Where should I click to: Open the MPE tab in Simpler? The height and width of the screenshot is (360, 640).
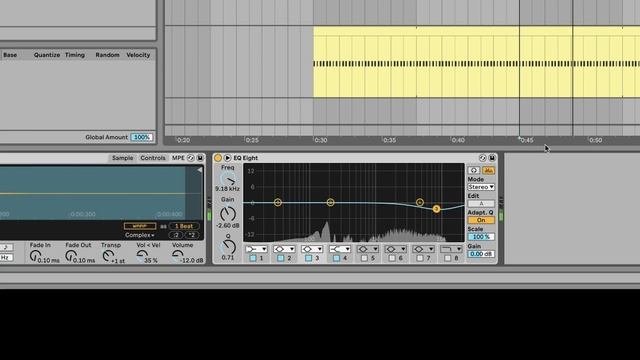(x=178, y=158)
